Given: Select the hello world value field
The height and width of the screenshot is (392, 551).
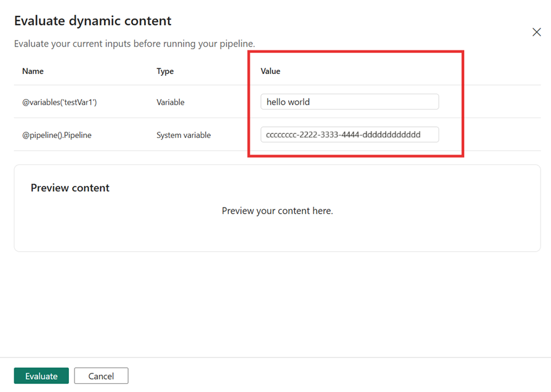Looking at the screenshot, I should (349, 101).
